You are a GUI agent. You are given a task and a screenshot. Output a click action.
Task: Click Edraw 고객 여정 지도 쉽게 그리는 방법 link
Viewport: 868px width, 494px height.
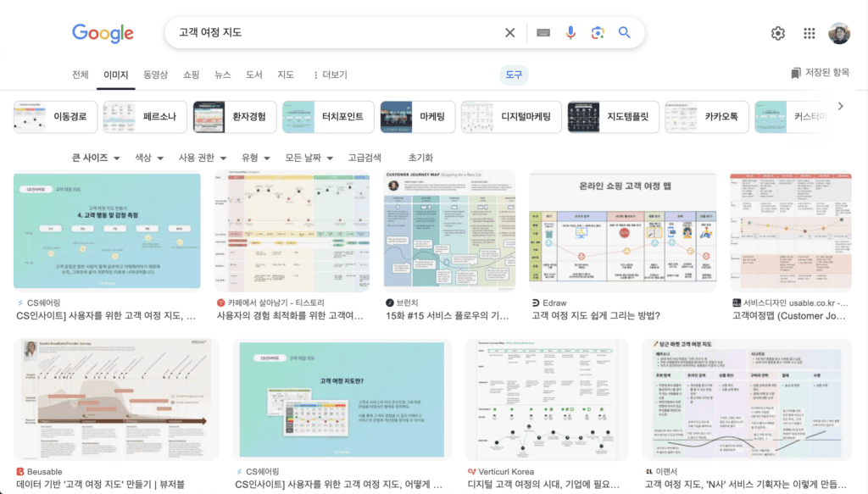click(x=596, y=316)
